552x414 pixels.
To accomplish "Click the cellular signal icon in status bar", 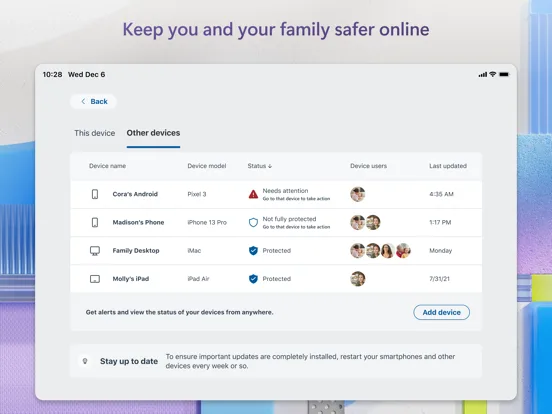I will click(482, 74).
